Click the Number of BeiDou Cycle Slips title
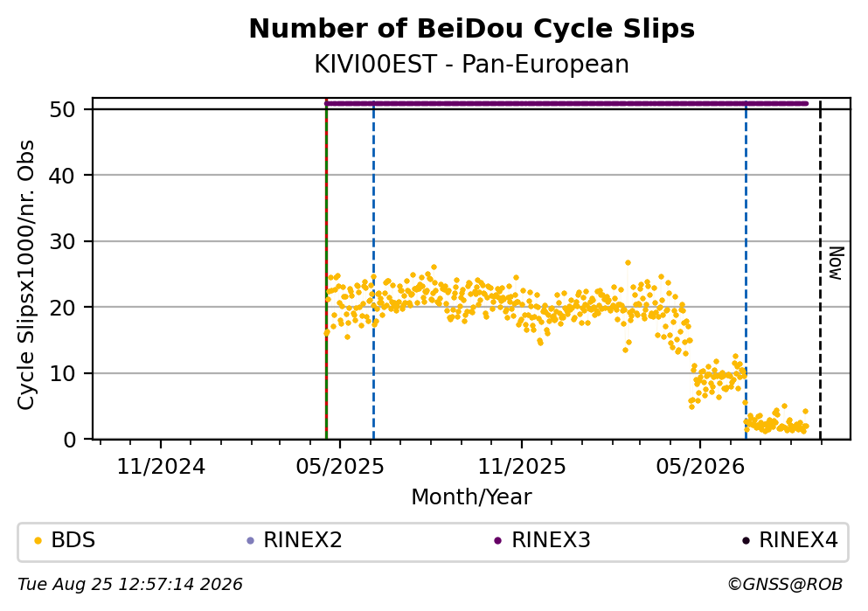Screen dimensions: 868x611 coord(472,29)
